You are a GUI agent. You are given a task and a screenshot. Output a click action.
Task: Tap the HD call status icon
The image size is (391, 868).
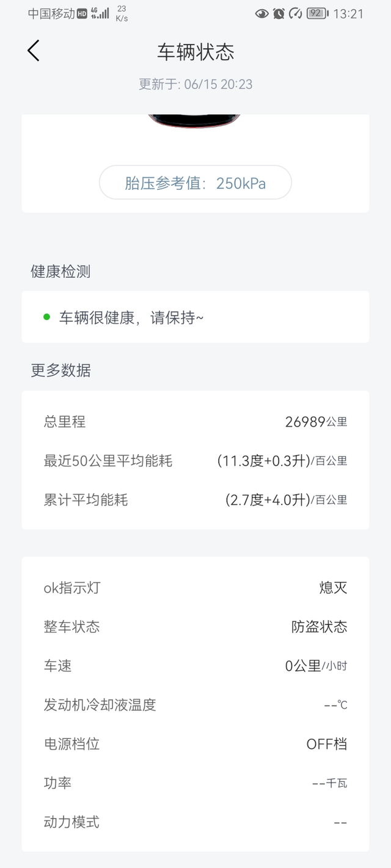click(82, 14)
